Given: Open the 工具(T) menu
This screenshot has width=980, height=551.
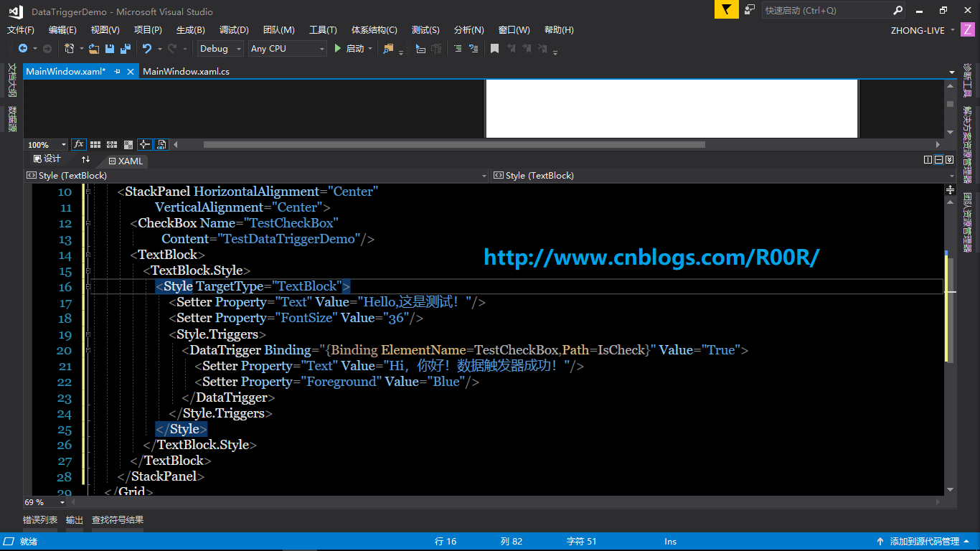Looking at the screenshot, I should pyautogui.click(x=323, y=30).
